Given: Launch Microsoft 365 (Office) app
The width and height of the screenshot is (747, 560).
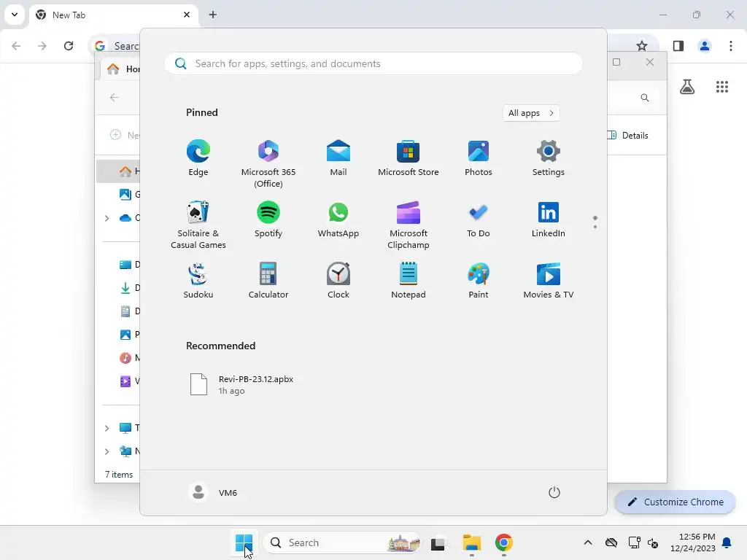Looking at the screenshot, I should click(x=268, y=164).
